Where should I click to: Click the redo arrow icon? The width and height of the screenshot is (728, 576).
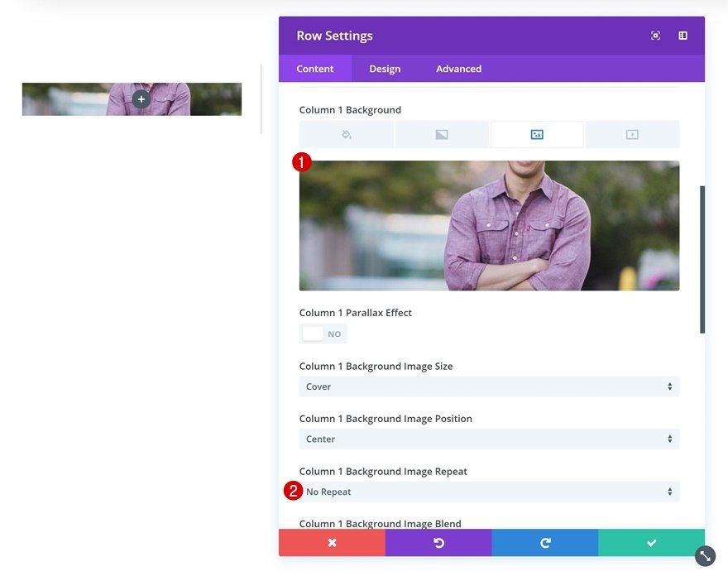[545, 543]
